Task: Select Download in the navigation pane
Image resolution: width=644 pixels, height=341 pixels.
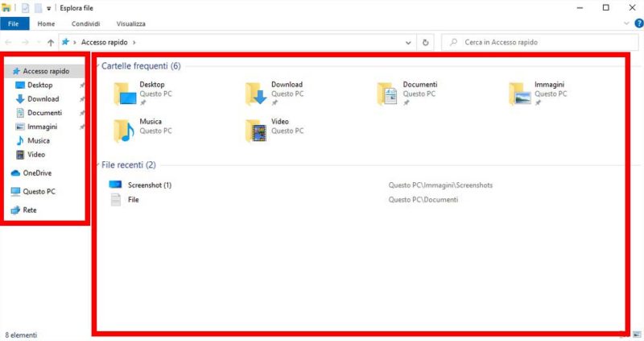Action: click(45, 98)
